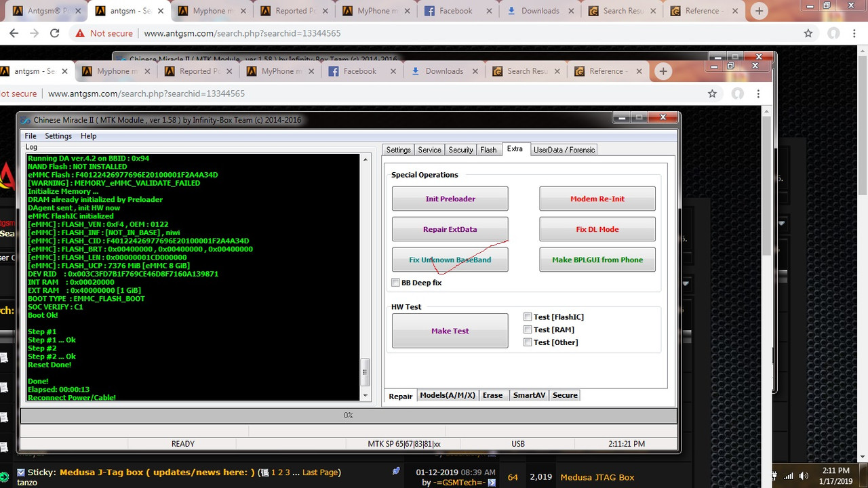Click the Make Test button
The width and height of the screenshot is (868, 488).
(x=450, y=331)
